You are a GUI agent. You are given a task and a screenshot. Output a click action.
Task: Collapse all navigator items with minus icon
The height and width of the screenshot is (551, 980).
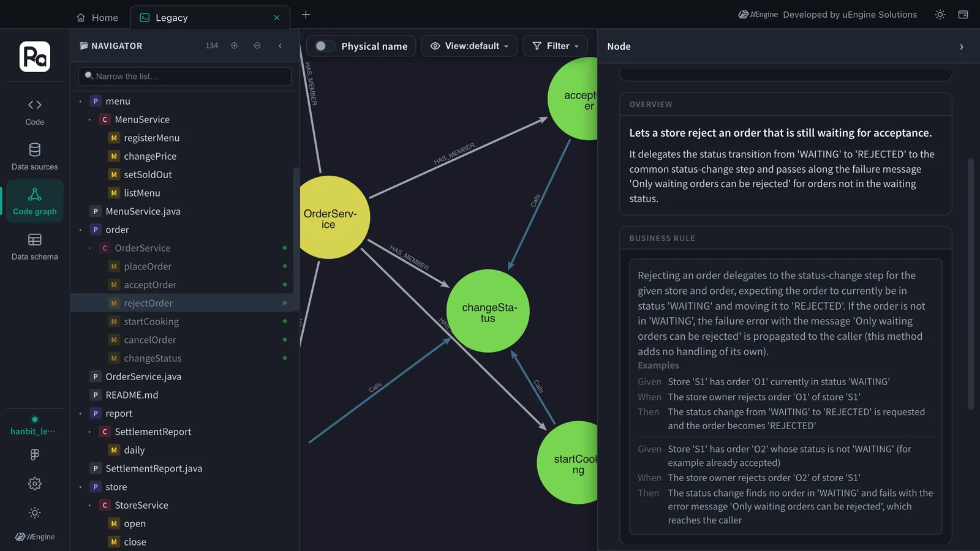[257, 46]
